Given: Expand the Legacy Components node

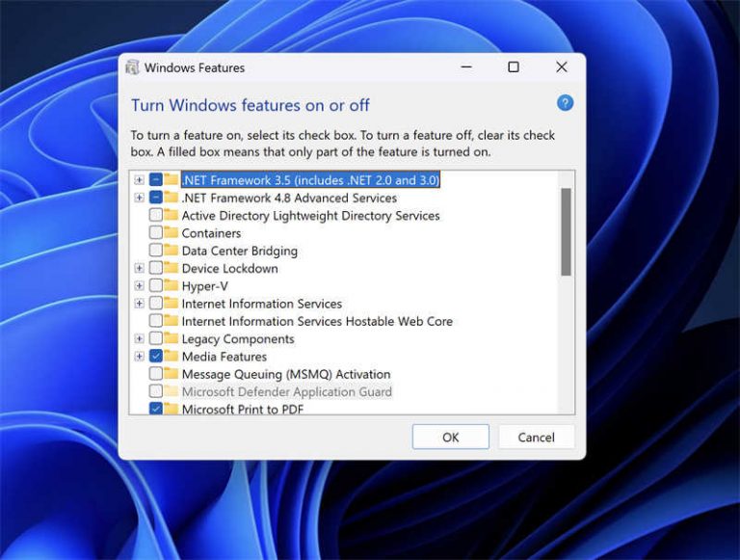Looking at the screenshot, I should point(139,338).
